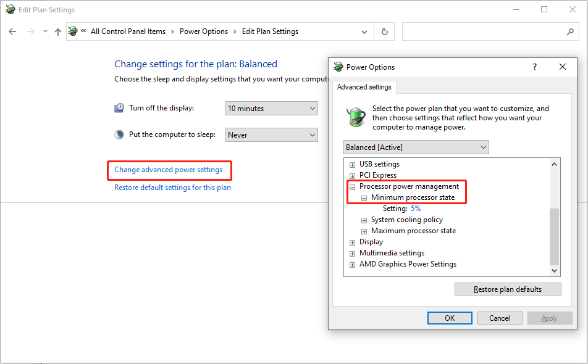Viewport: 588px width, 364px height.
Task: Open the Balanced [Active] plan dropdown
Action: 416,147
